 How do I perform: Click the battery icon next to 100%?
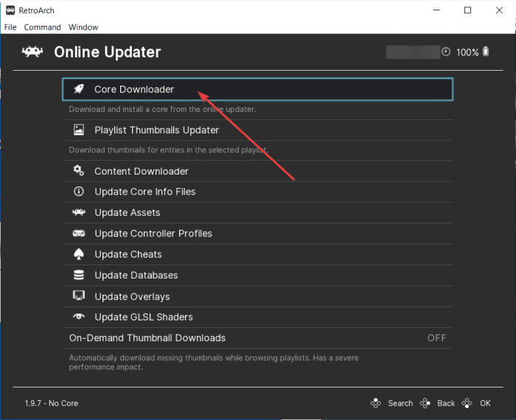[x=486, y=52]
